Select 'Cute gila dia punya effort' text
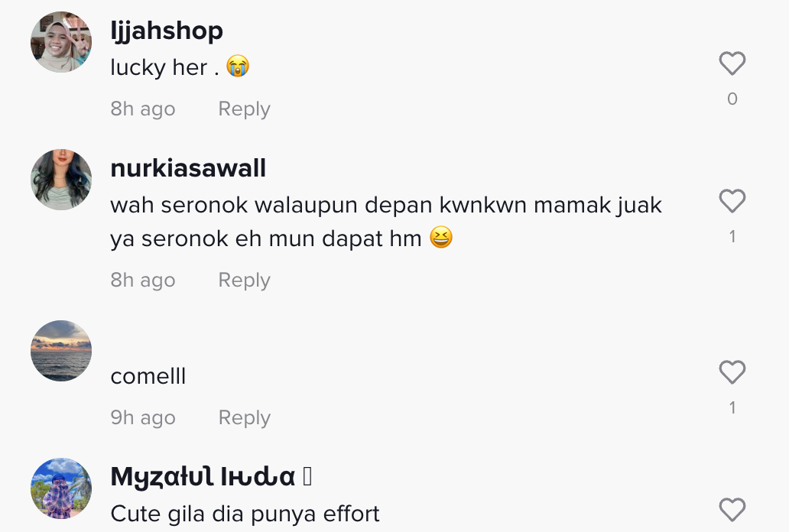 (x=245, y=514)
